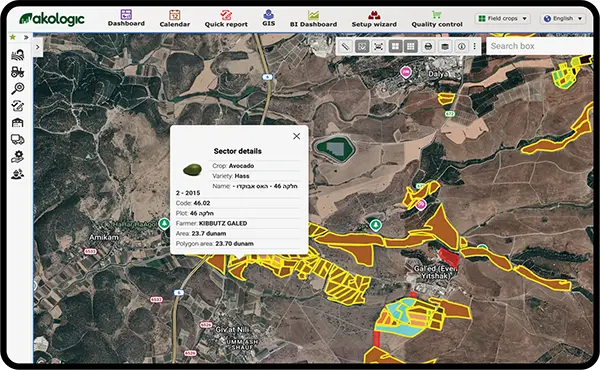Screen dimensions: 600x370
Task: Switch to the GIS view
Action: coord(268,18)
